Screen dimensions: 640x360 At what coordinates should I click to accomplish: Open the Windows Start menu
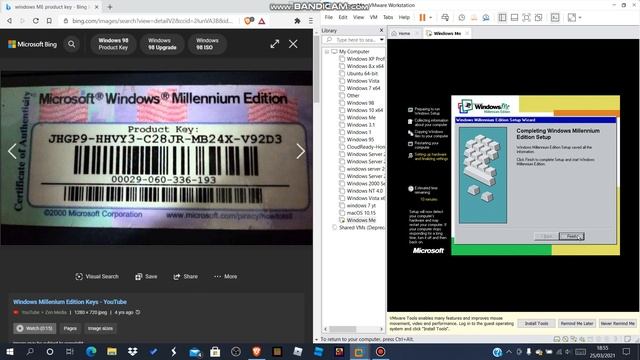pyautogui.click(x=10, y=352)
